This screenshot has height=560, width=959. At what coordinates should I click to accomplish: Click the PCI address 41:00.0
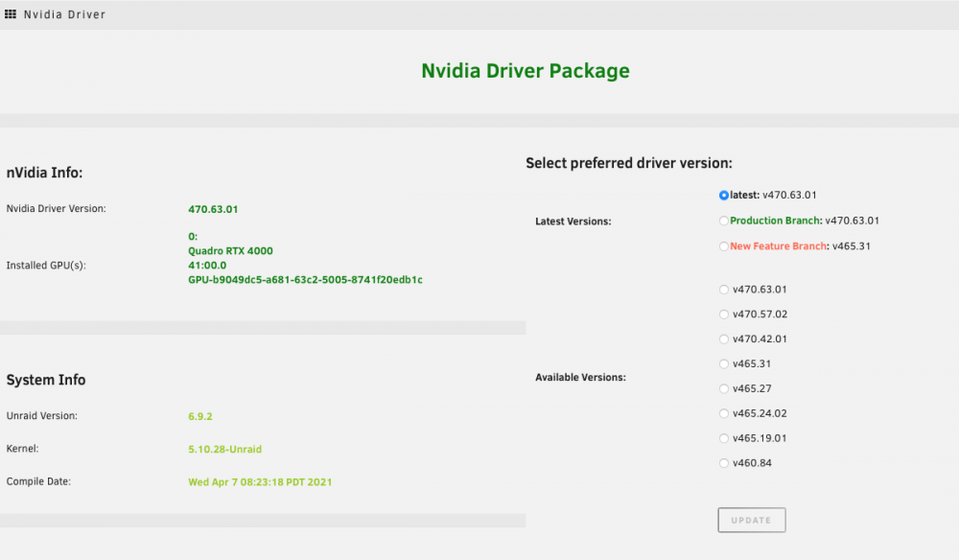pyautogui.click(x=207, y=266)
